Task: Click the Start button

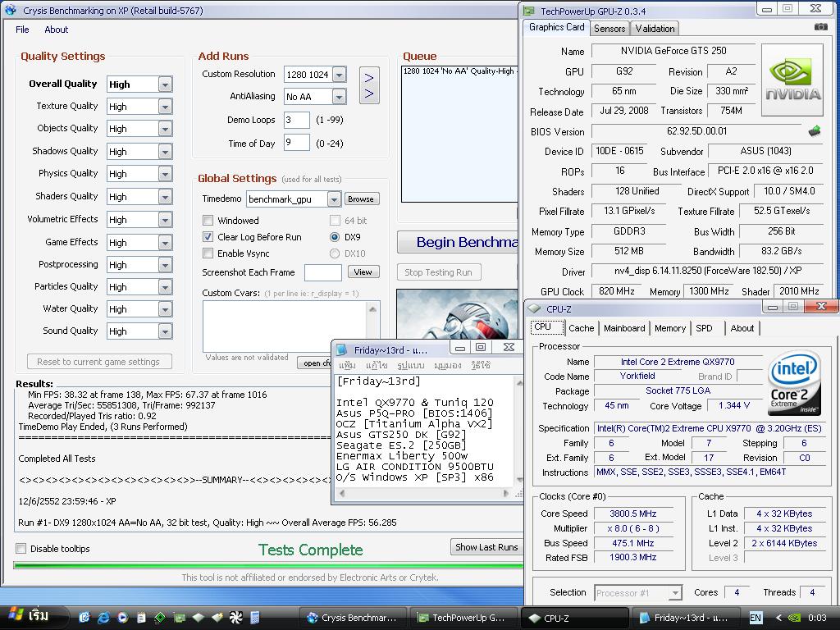Action: pos(34,617)
